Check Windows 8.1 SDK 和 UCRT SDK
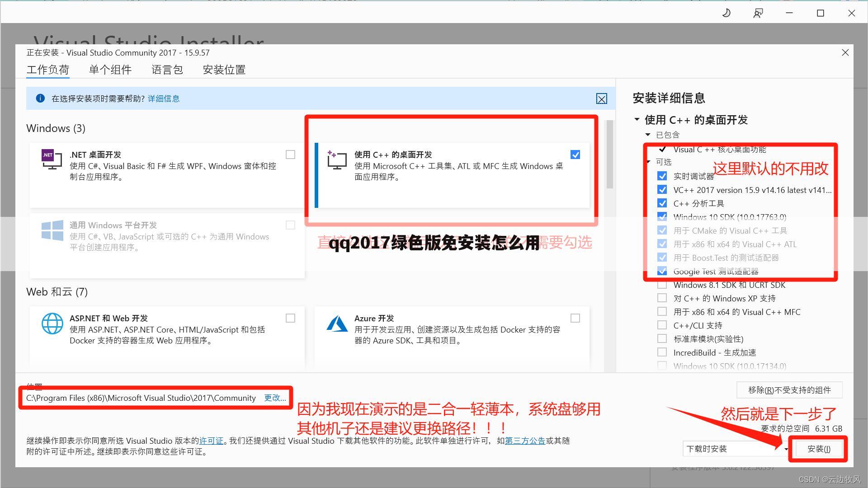Screen dimensions: 868x488 tap(662, 284)
